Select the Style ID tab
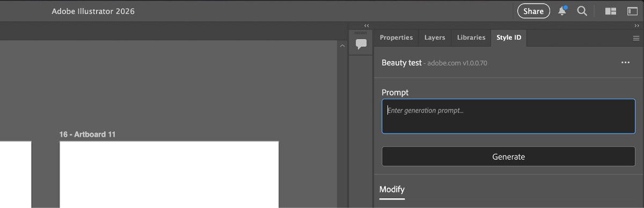644x208 pixels. (509, 38)
